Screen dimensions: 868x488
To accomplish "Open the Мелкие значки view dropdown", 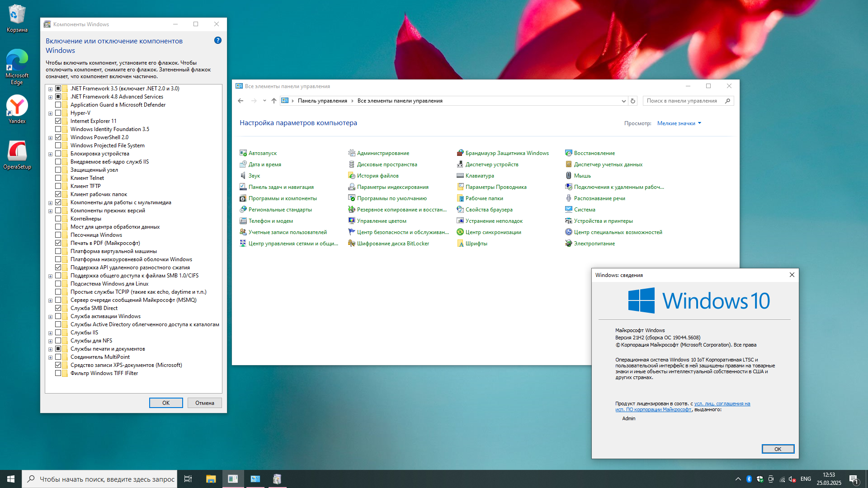I will [x=679, y=123].
